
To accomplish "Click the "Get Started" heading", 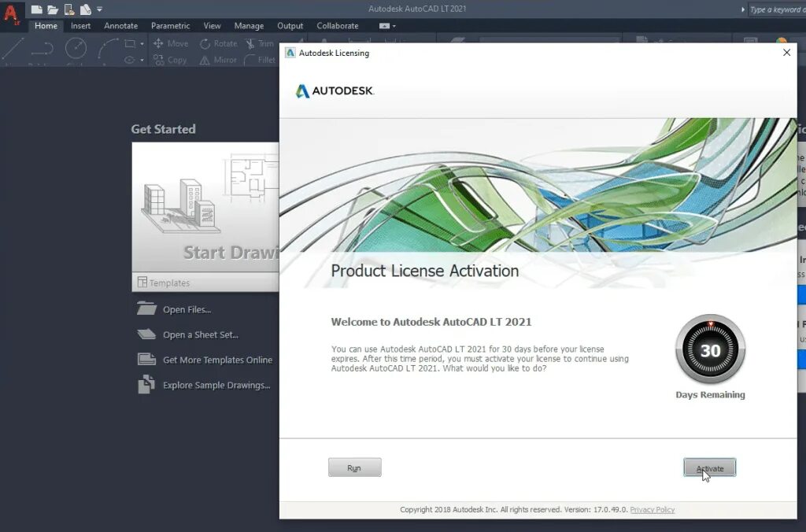I will point(164,129).
